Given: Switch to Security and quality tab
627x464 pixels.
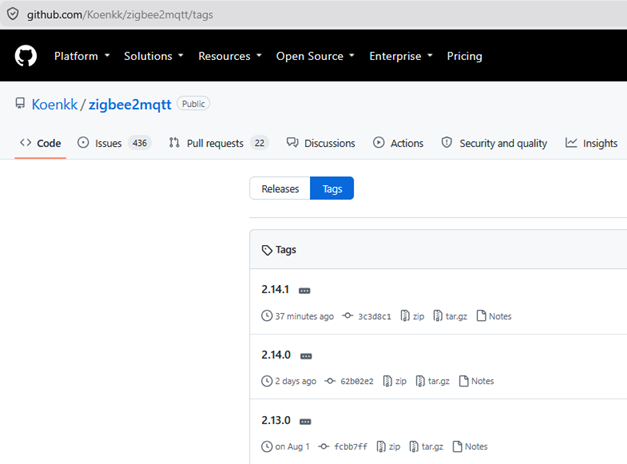Looking at the screenshot, I should point(494,143).
